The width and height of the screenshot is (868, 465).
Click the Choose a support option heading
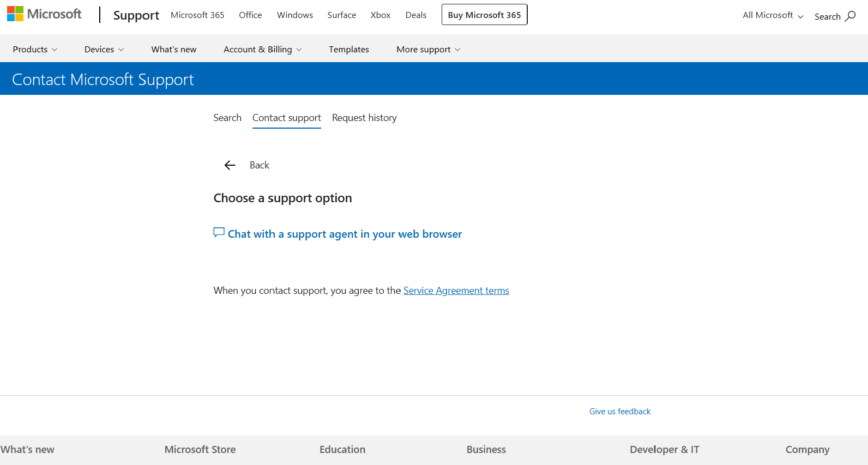click(x=282, y=198)
